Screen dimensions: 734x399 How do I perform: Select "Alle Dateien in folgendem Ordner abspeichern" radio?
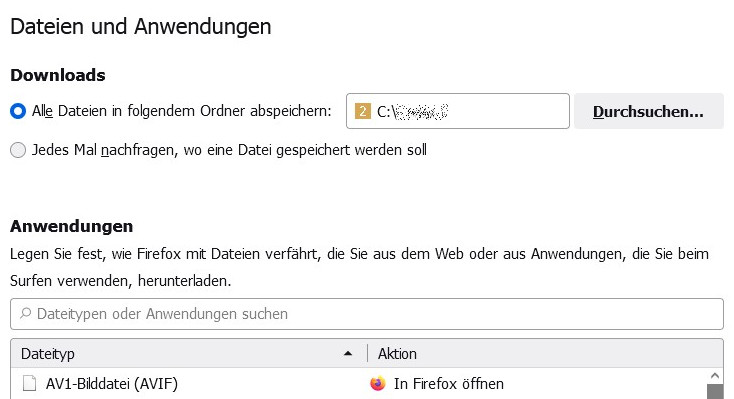coord(18,111)
